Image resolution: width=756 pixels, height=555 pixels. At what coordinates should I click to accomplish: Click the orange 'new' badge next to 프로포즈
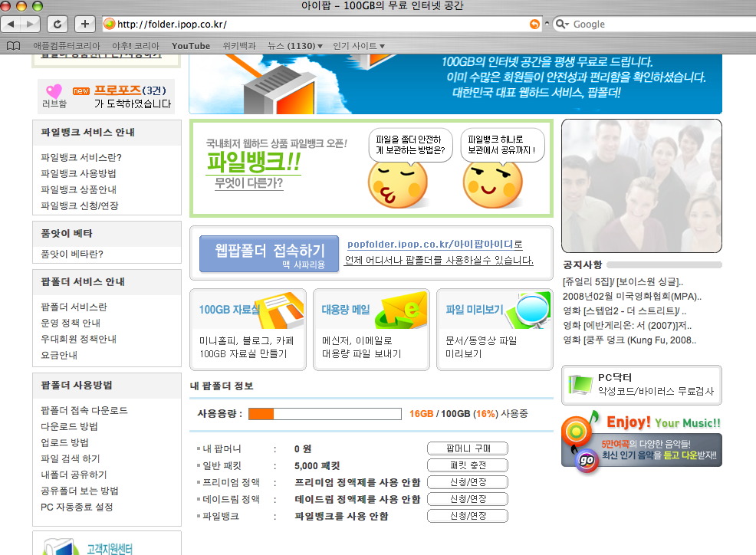click(81, 90)
